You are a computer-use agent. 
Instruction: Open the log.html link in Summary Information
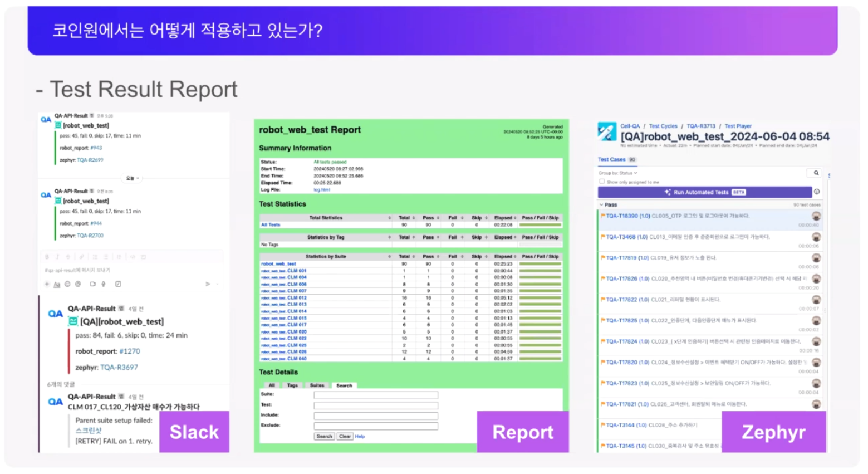[322, 190]
